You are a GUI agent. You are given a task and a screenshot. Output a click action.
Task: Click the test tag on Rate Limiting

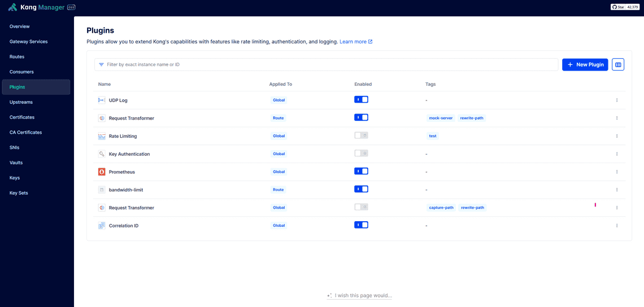[433, 136]
